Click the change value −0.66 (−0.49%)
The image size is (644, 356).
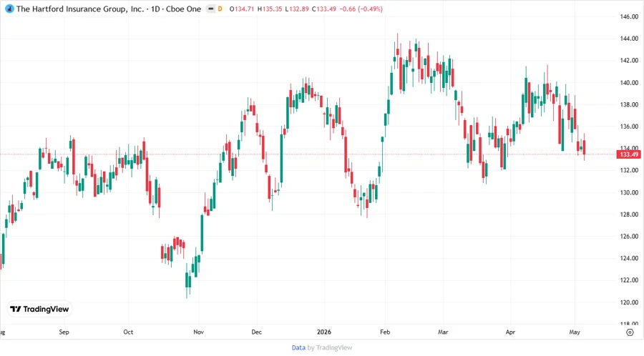[361, 9]
